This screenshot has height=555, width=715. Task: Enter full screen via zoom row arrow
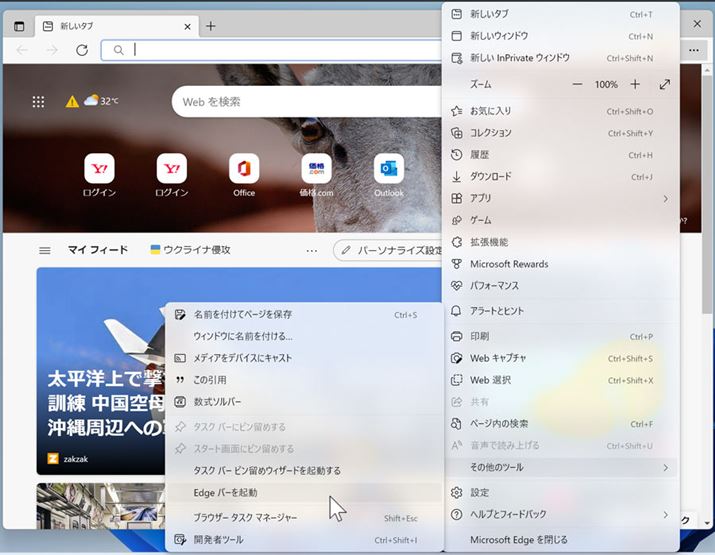point(665,85)
